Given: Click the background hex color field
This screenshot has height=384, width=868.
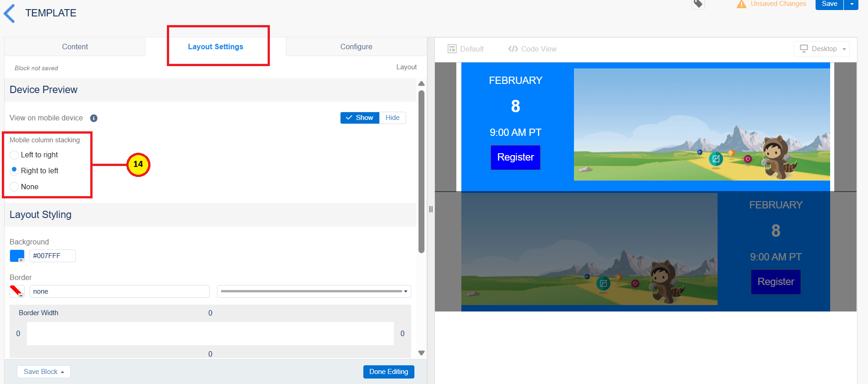Looking at the screenshot, I should [52, 256].
